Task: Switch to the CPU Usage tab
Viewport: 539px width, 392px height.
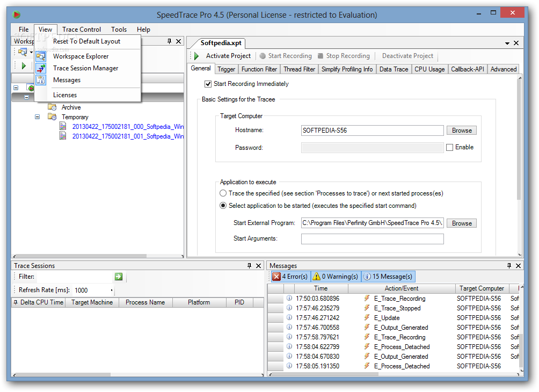Action: tap(429, 69)
